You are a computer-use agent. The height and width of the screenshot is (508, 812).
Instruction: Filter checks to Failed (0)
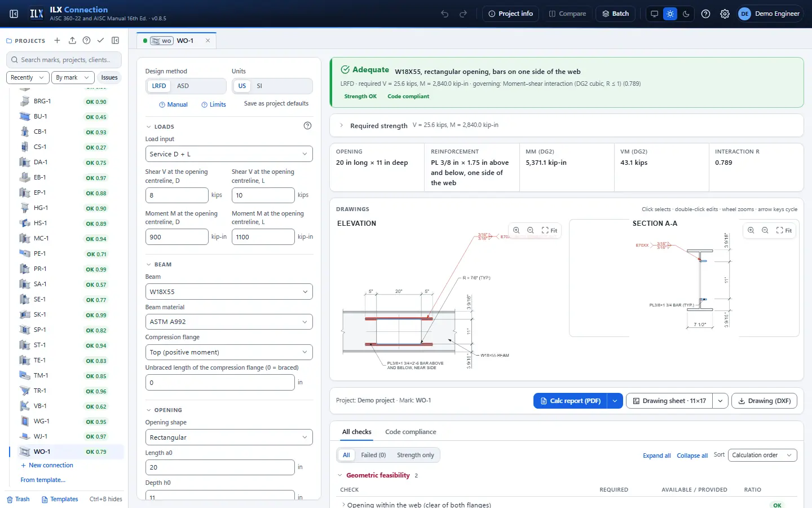pos(373,455)
